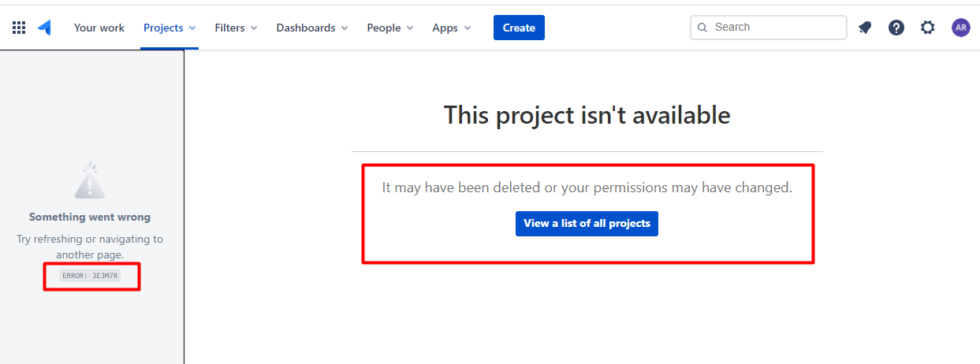The height and width of the screenshot is (364, 980).
Task: Select the ERROR: JEJM7R code
Action: (x=90, y=276)
